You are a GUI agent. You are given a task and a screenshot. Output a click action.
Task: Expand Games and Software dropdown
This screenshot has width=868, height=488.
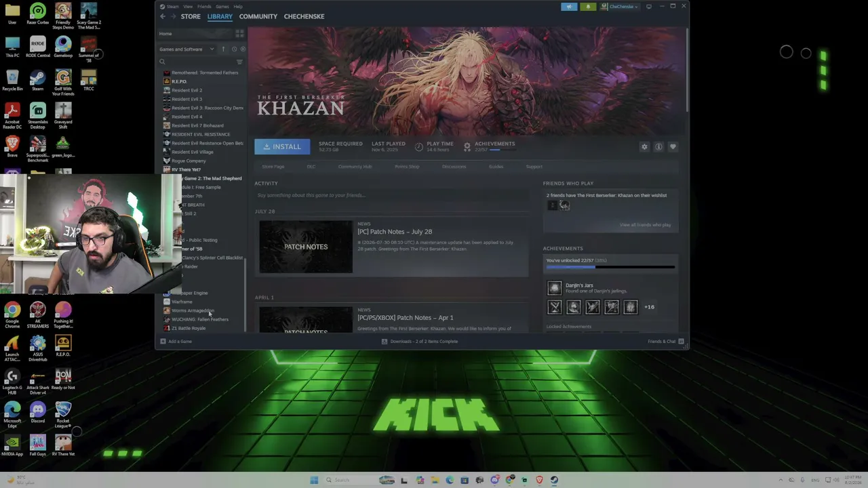(186, 49)
